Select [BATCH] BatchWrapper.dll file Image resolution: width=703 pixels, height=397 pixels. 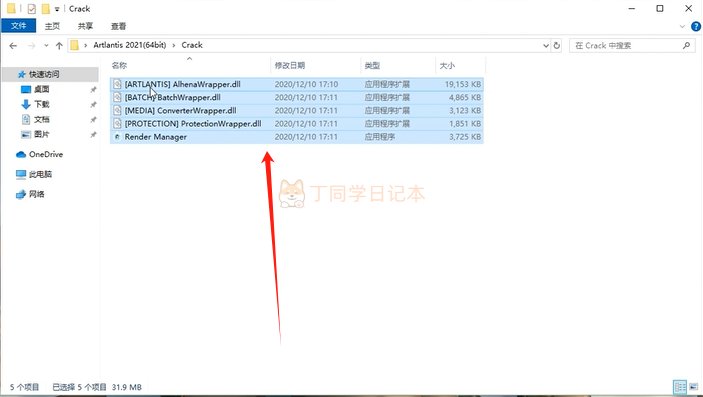pos(173,97)
